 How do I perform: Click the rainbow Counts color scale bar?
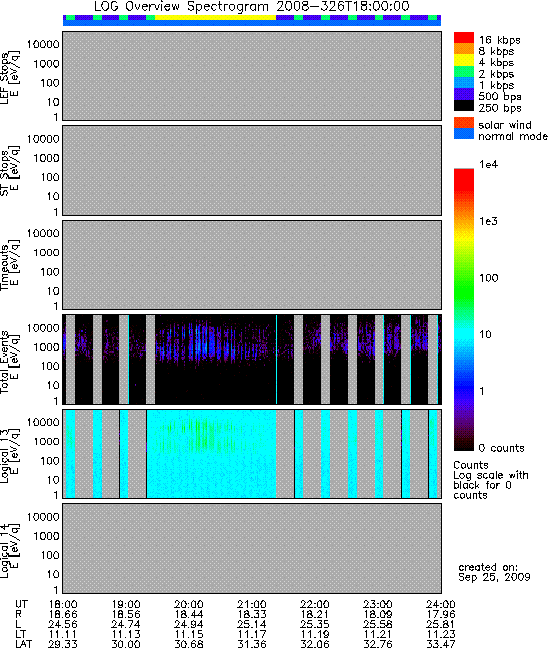point(464,310)
